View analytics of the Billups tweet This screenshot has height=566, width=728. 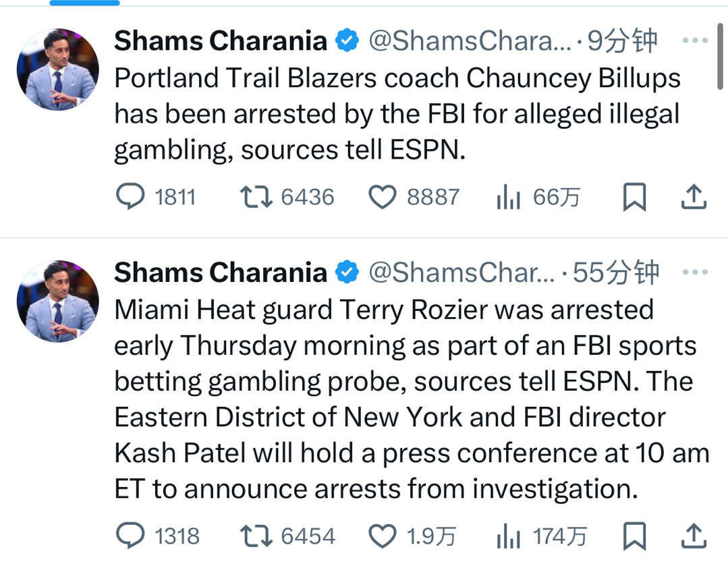509,197
